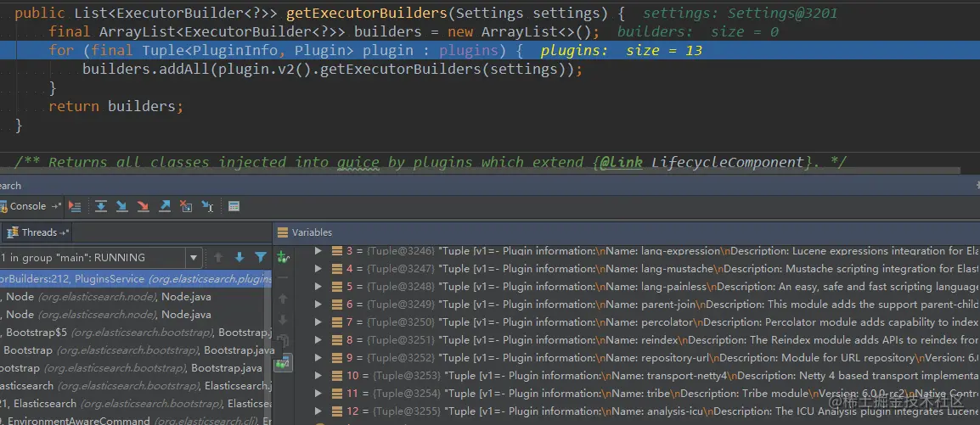Expand variable 10 transport-netty4 tuple
This screenshot has height=425, width=980.
pyautogui.click(x=318, y=376)
